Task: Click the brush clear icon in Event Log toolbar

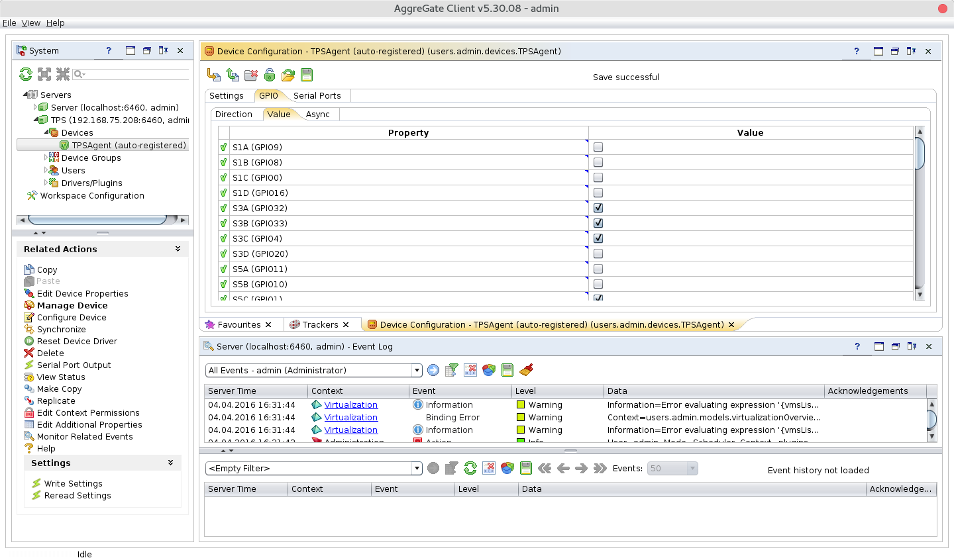Action: (527, 370)
